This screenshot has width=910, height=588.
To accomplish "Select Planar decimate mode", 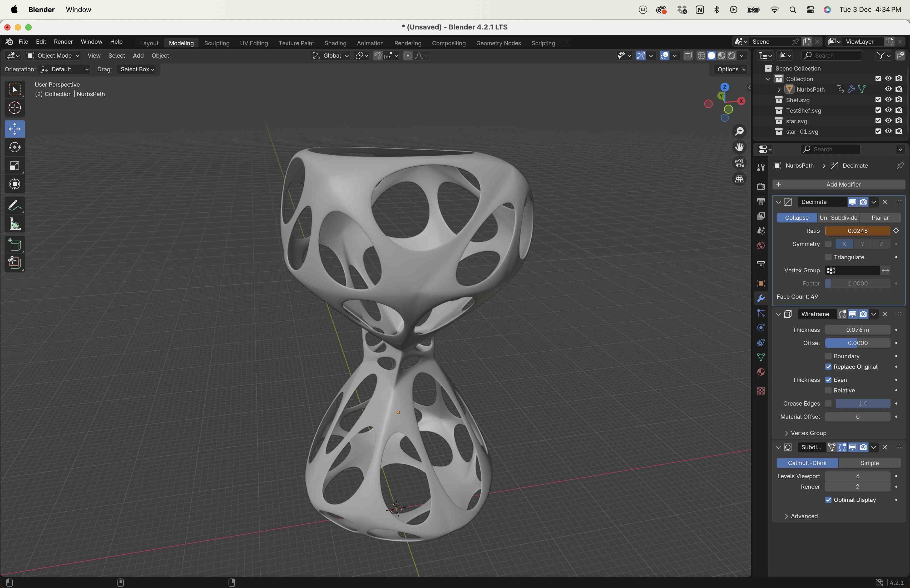I will (x=880, y=218).
